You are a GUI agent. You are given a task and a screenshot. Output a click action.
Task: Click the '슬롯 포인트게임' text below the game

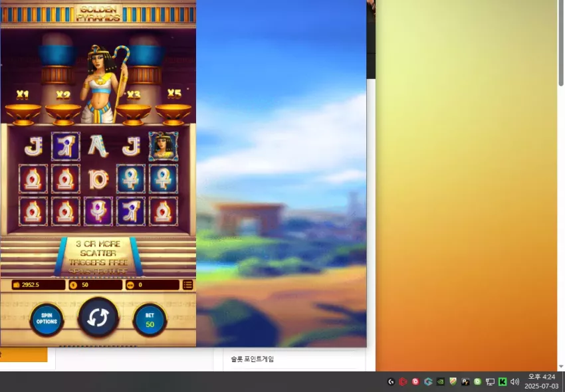(x=252, y=359)
